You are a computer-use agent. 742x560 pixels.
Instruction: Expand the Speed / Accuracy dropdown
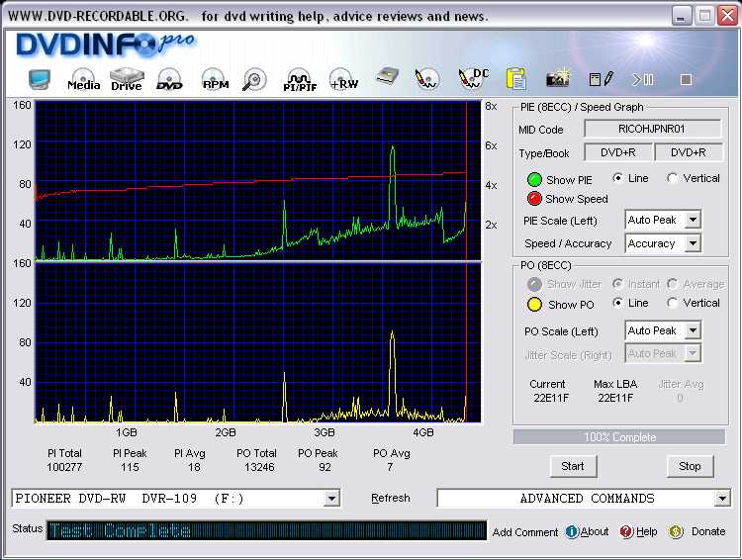tap(693, 243)
